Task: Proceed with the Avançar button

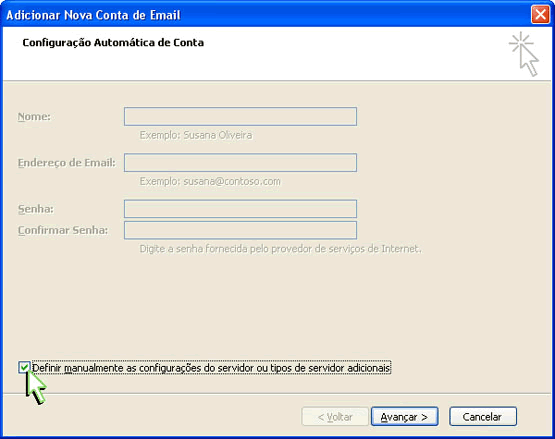Action: coord(405,417)
